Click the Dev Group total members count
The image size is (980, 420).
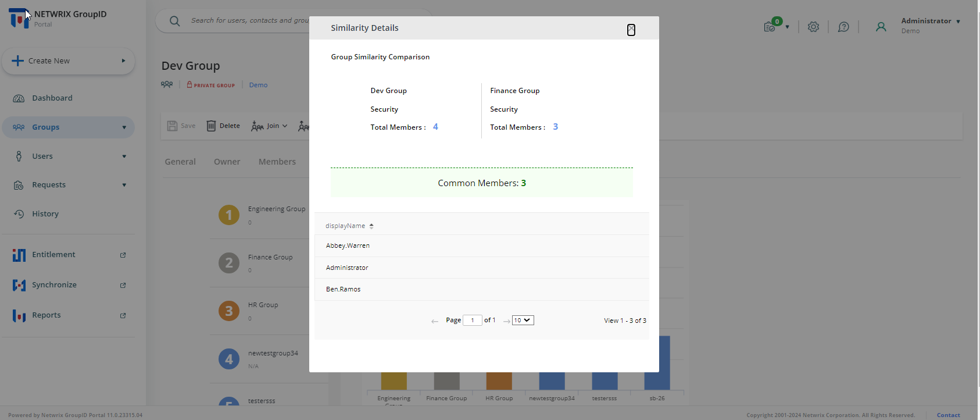pyautogui.click(x=435, y=127)
